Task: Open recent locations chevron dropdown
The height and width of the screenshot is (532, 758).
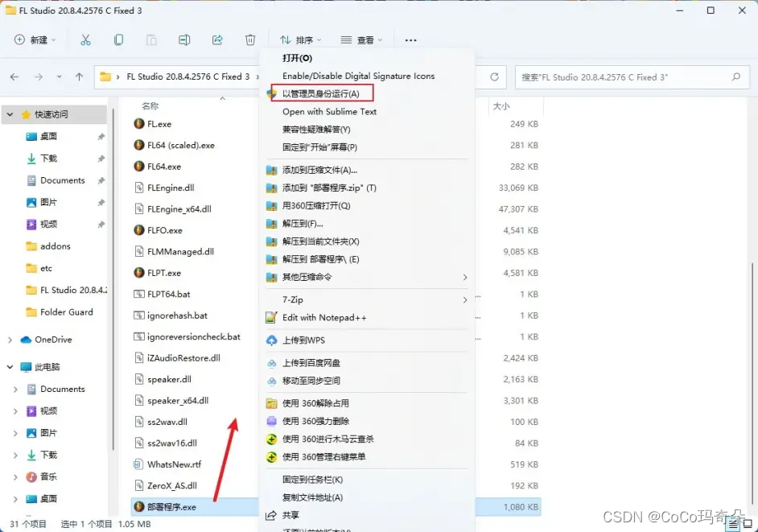Action: (59, 76)
